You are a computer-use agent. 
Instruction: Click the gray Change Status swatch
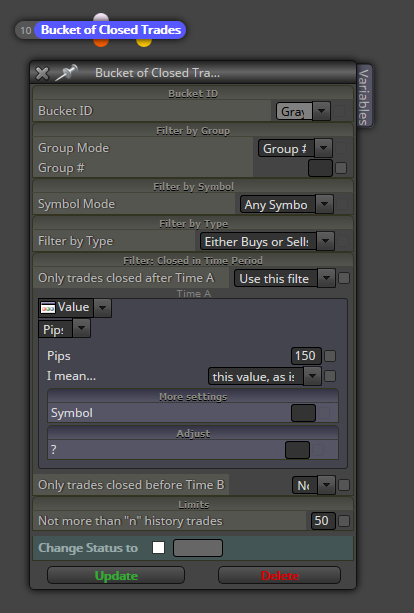[x=198, y=548]
